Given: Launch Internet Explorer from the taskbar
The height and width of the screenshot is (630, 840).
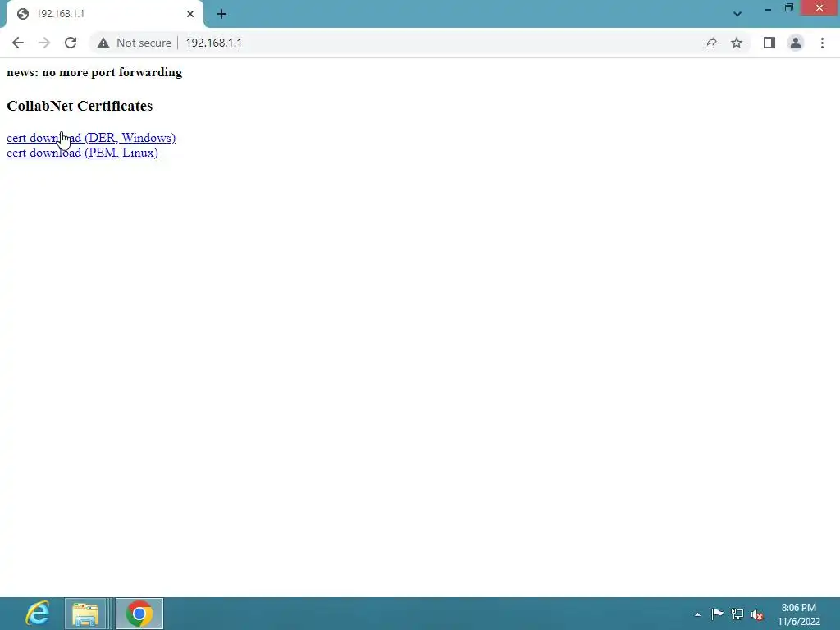Looking at the screenshot, I should (38, 614).
